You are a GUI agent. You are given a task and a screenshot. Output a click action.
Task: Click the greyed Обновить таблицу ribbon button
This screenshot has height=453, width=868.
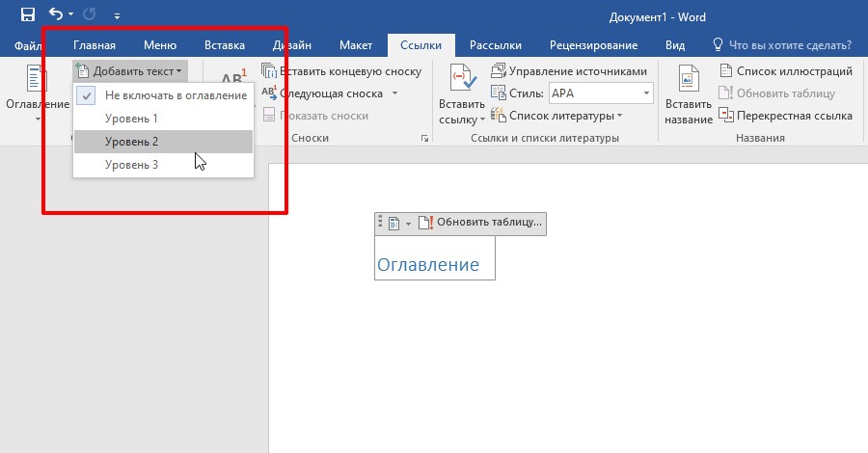coord(776,93)
